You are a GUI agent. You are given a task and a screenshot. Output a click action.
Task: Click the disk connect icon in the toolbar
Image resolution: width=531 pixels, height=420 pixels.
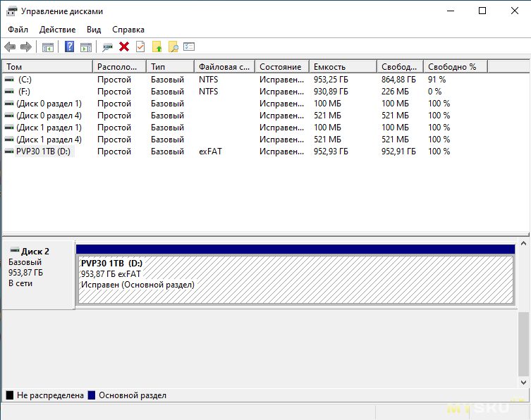(107, 47)
